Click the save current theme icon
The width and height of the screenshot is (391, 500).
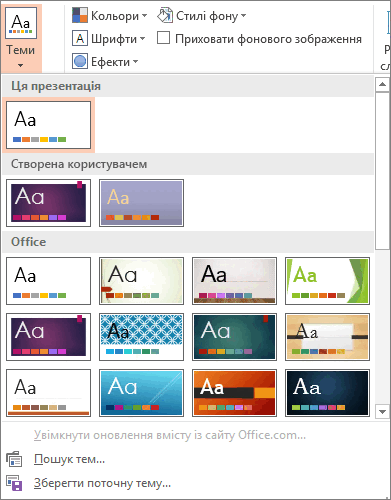click(x=14, y=483)
